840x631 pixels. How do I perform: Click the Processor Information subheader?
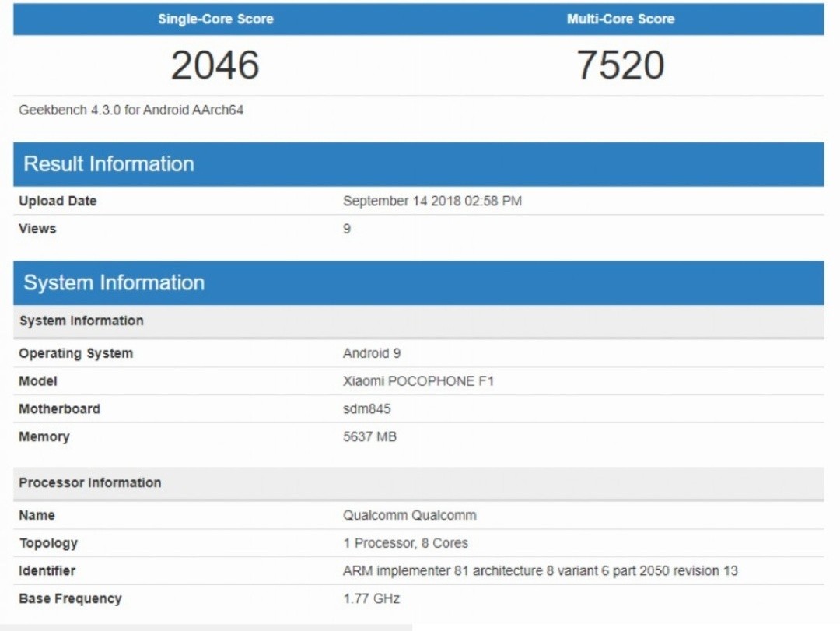[x=418, y=483]
